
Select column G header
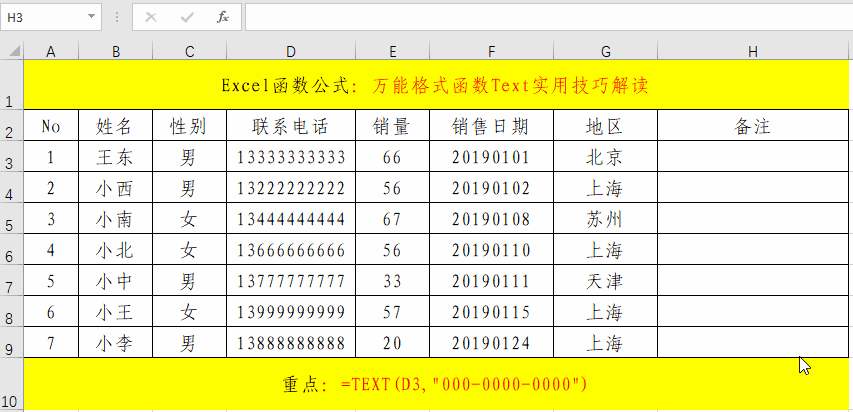[x=605, y=51]
